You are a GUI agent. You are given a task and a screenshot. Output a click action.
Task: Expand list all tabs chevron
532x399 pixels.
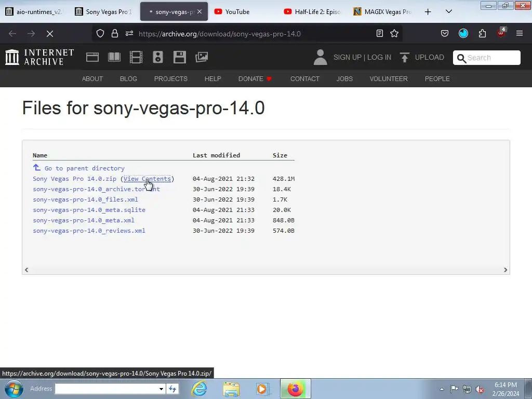tap(448, 11)
